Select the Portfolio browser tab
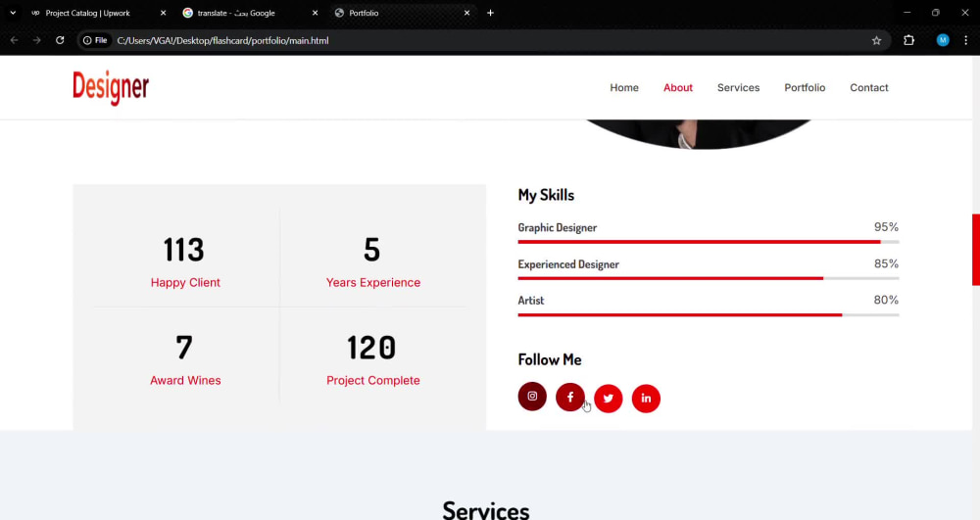Viewport: 980px width, 520px height. [402, 13]
